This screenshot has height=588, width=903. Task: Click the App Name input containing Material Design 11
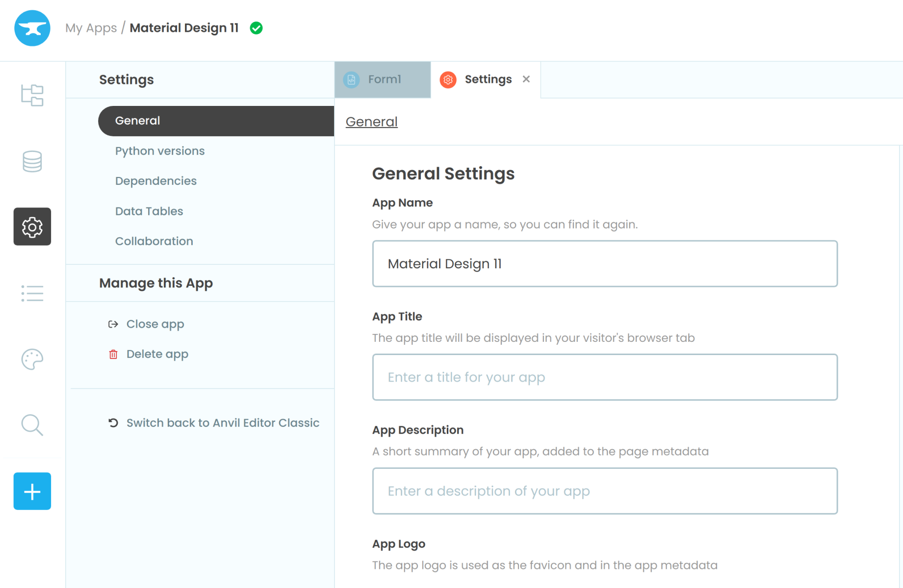604,263
